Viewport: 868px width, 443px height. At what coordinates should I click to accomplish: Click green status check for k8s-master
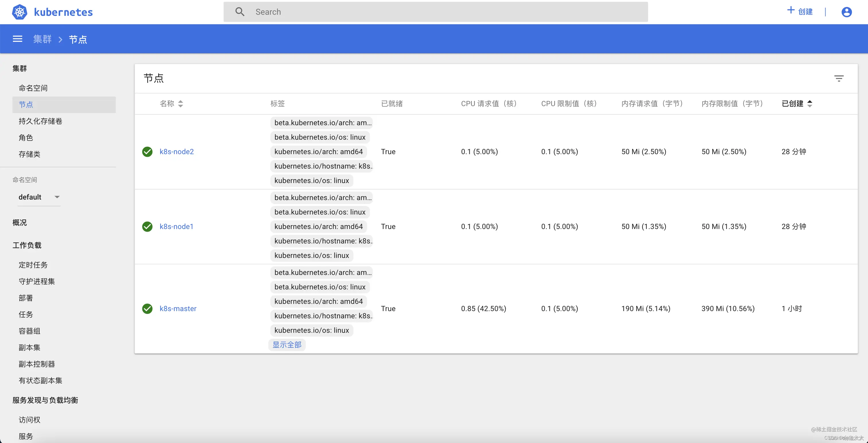147,309
